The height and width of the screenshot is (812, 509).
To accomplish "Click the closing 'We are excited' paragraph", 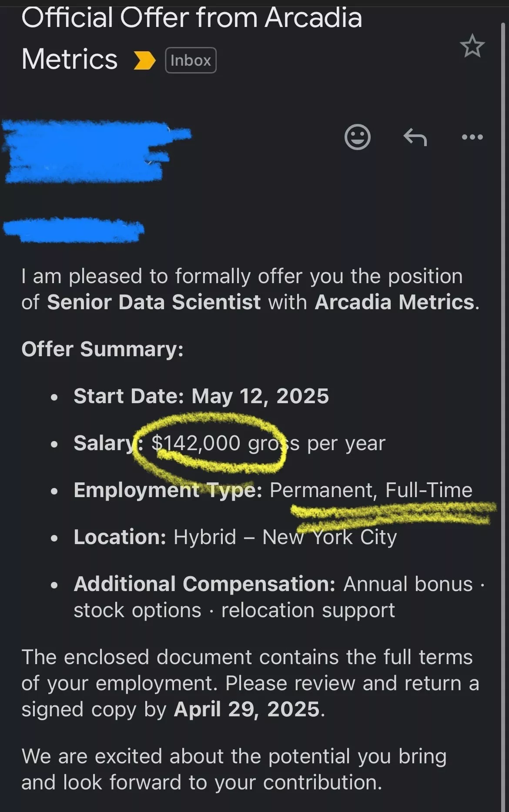I will [x=234, y=769].
